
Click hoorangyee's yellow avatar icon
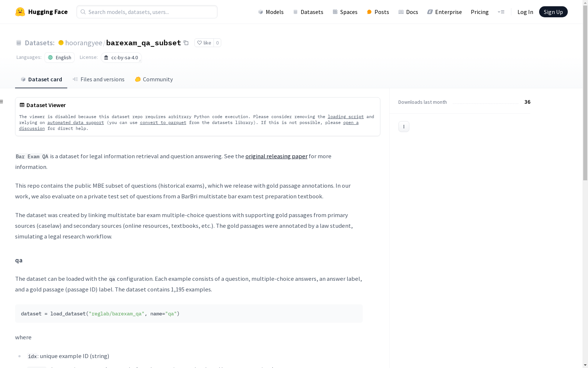coord(61,43)
